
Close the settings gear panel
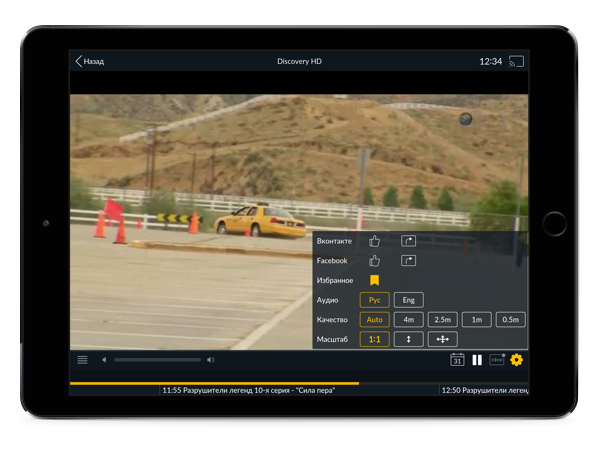point(516,360)
